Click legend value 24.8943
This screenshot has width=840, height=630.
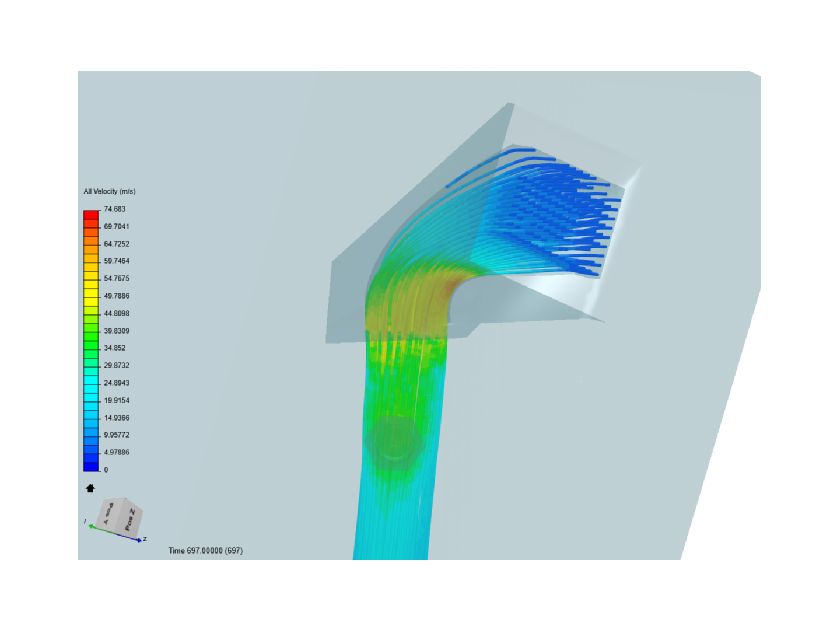(117, 383)
